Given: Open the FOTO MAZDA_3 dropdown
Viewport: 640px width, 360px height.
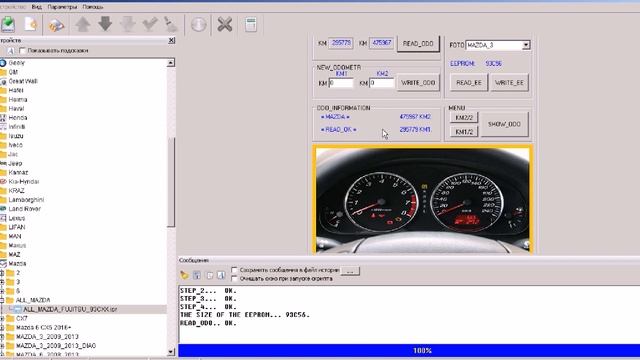Looking at the screenshot, I should (526, 45).
